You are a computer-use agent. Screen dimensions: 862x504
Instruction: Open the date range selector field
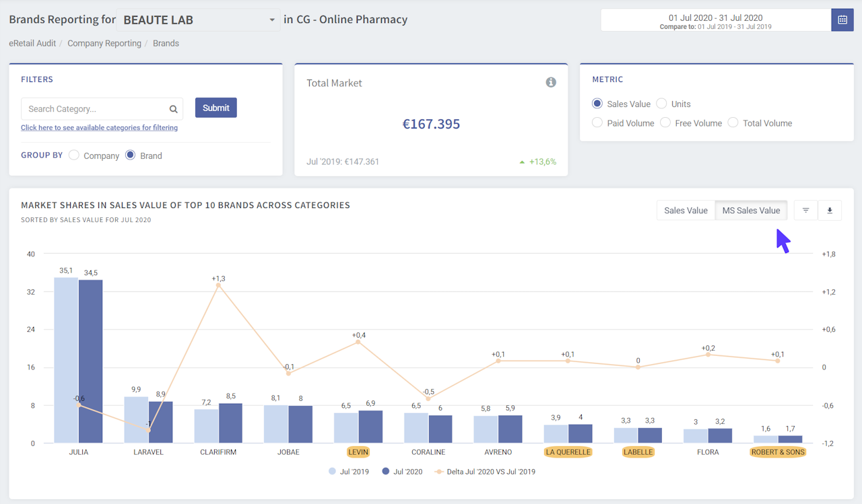pyautogui.click(x=715, y=20)
